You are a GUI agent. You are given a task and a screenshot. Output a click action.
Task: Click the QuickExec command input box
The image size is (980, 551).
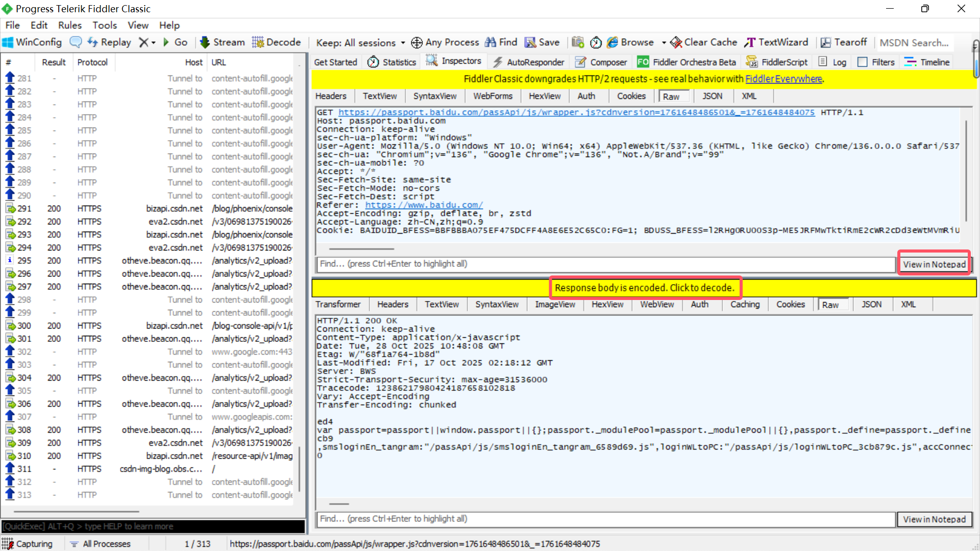pos(153,526)
